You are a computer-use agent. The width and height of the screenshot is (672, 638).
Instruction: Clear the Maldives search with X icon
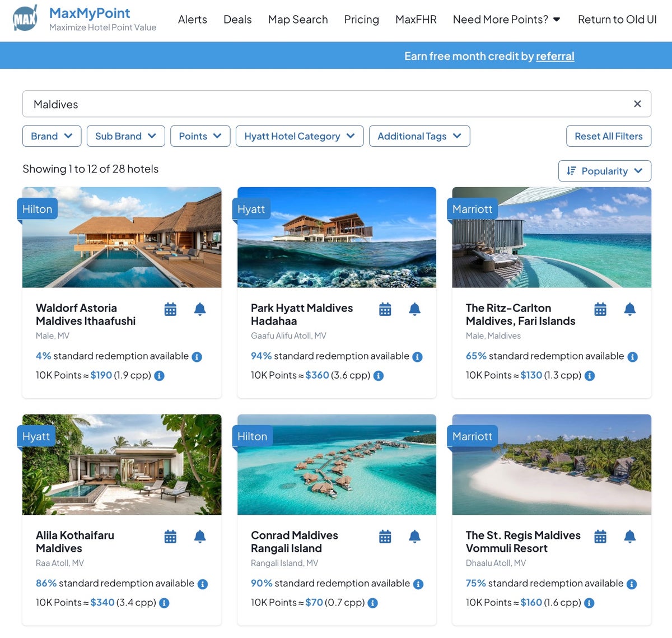point(637,104)
